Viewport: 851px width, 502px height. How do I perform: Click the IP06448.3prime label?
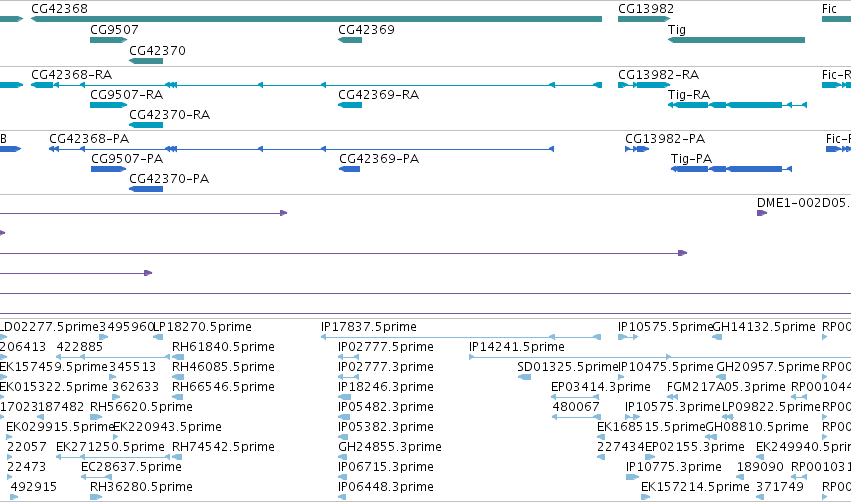pyautogui.click(x=386, y=487)
